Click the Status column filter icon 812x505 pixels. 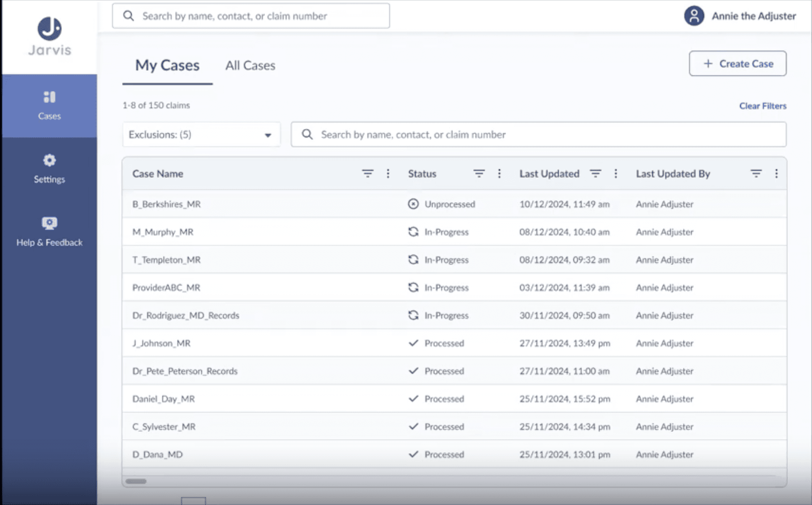point(479,174)
